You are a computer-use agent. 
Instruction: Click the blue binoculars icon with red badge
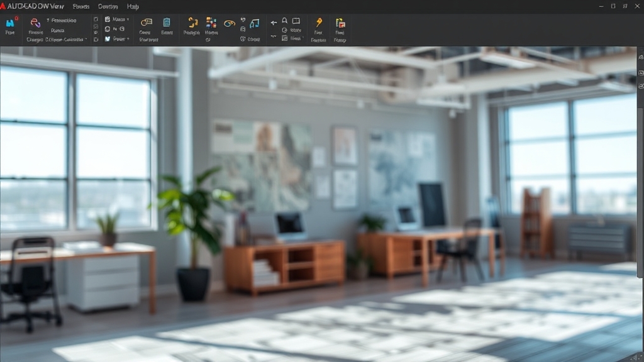(10, 23)
